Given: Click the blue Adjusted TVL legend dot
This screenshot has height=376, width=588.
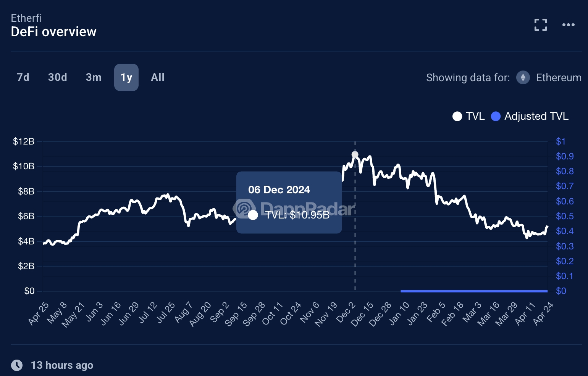Looking at the screenshot, I should (x=496, y=116).
